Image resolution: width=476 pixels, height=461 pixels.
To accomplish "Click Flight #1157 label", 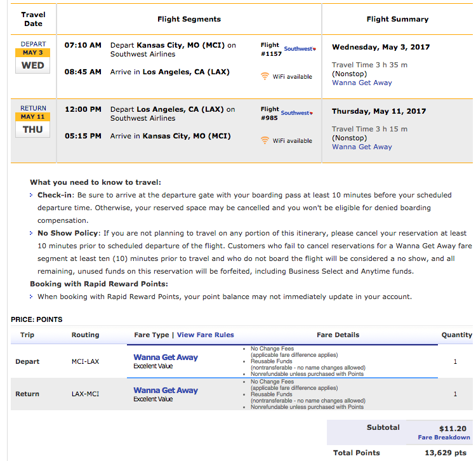I will (x=271, y=49).
